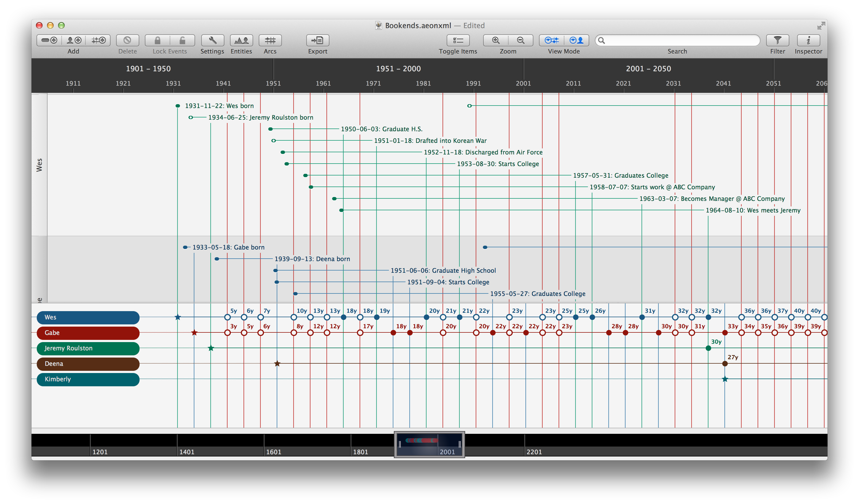Screen dimensions: 859x504
Task: Select event '1963-03-07: Becomes Manager @ ABC Company'
Action: [712, 199]
